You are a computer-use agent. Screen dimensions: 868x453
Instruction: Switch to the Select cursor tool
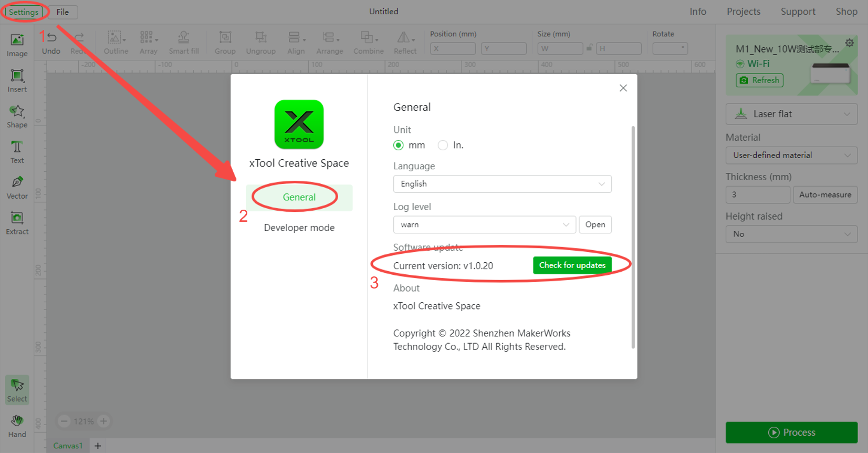[17, 390]
